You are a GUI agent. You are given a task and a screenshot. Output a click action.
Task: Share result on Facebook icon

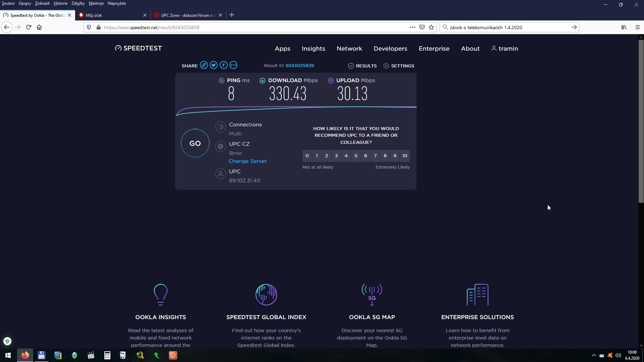tap(223, 65)
